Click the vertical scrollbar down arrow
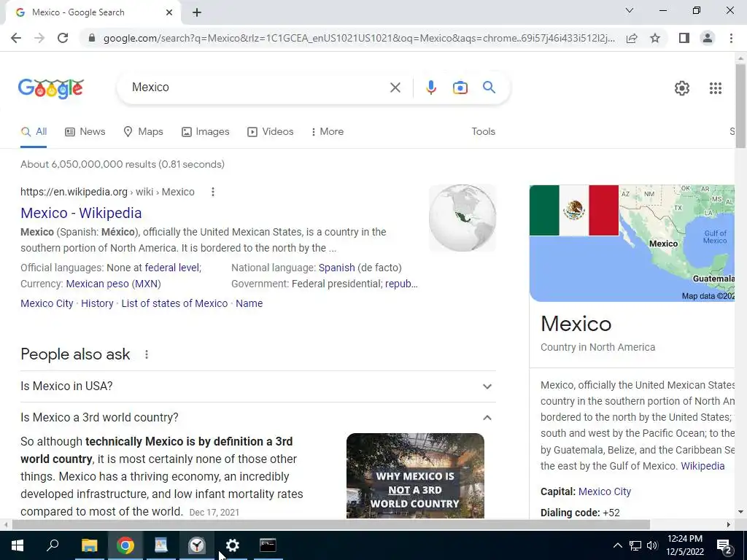The image size is (747, 560). [740, 513]
